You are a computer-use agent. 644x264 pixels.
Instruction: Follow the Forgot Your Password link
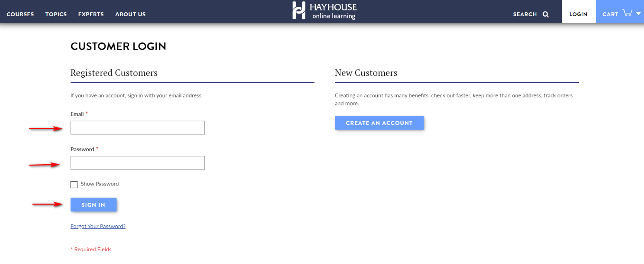click(98, 227)
